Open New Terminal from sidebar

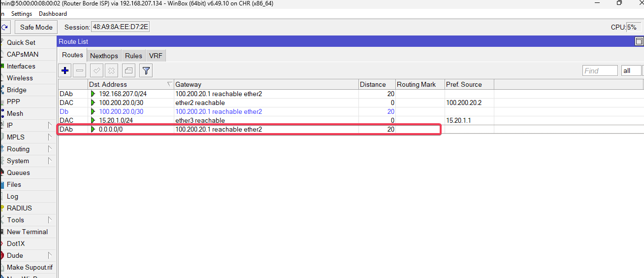point(27,232)
